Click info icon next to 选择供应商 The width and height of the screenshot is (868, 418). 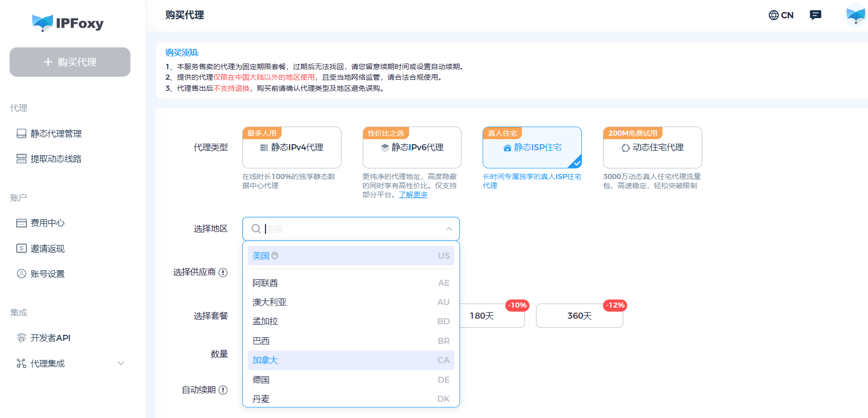[x=223, y=272]
